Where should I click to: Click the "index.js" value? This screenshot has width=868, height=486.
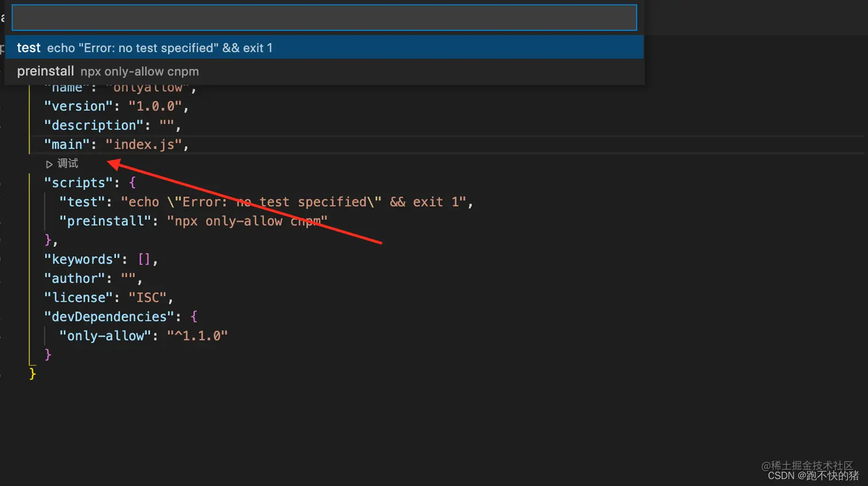[144, 145]
